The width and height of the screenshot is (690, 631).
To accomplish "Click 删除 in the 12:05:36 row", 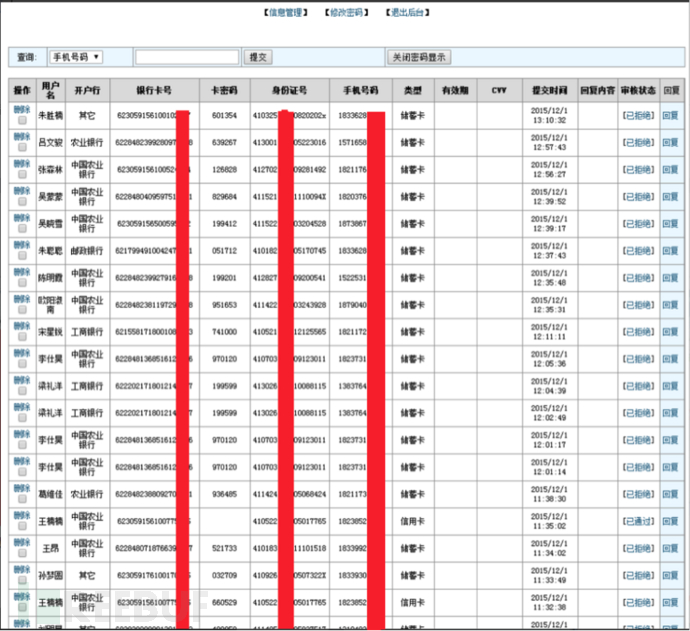I will [22, 353].
